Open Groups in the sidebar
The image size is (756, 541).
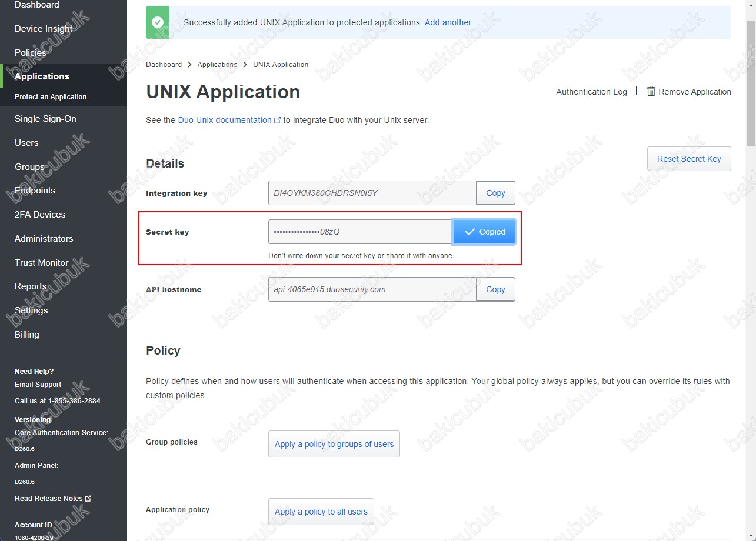coord(29,167)
